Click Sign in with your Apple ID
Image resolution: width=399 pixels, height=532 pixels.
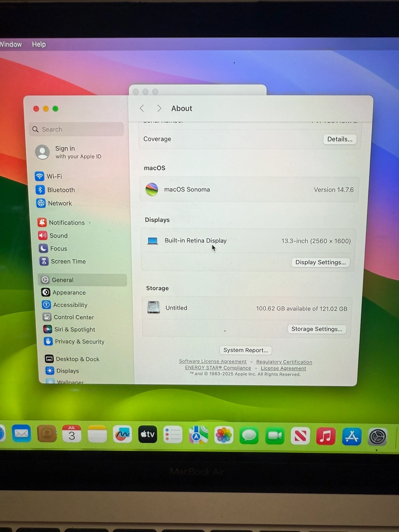(68, 152)
